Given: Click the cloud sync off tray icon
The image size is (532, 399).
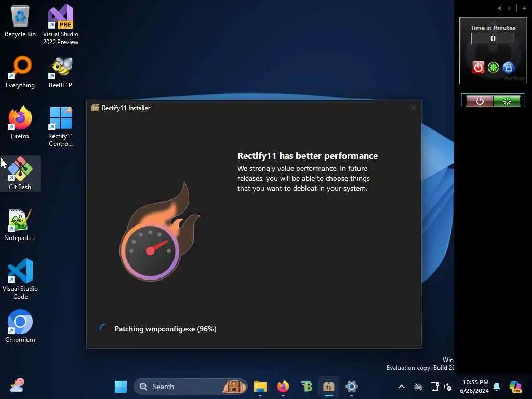Looking at the screenshot, I should (x=418, y=387).
